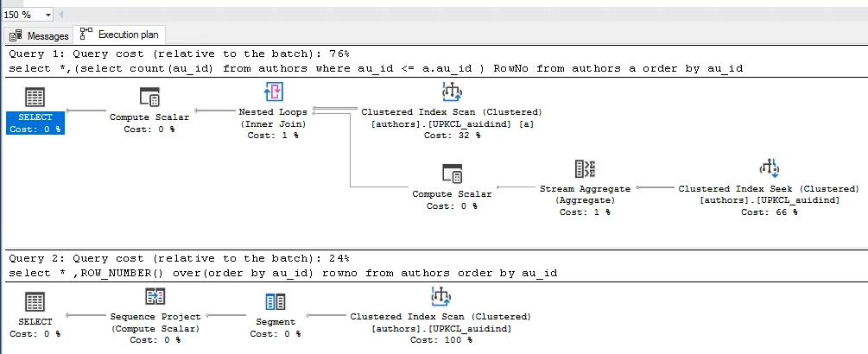Viewport: 868px width, 354px height.
Task: Click the 'Sequence Project (Compute Scalar)' label
Action: 155,322
